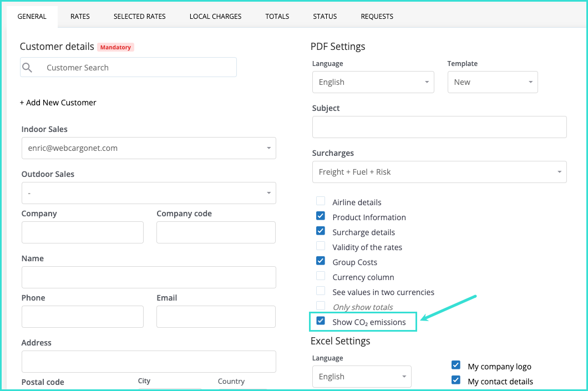The height and width of the screenshot is (391, 588).
Task: Enable the Airline details checkbox
Action: [x=321, y=201]
